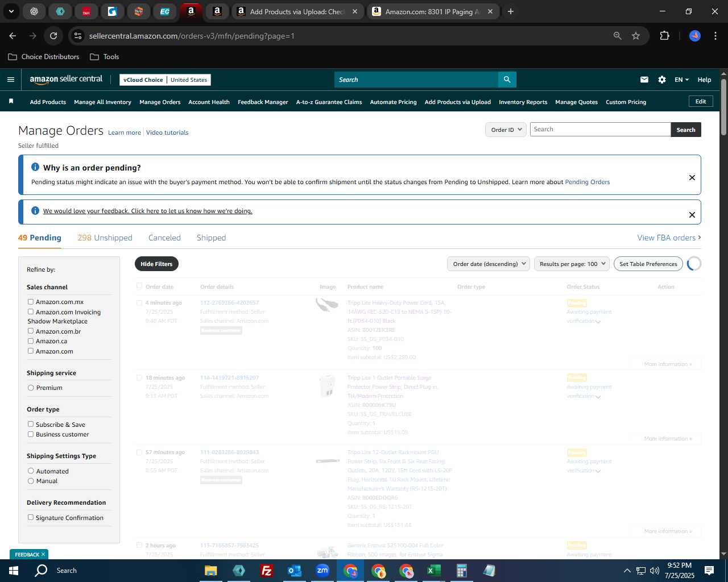
Task: Check the Amazon.com sales channel
Action: point(31,351)
